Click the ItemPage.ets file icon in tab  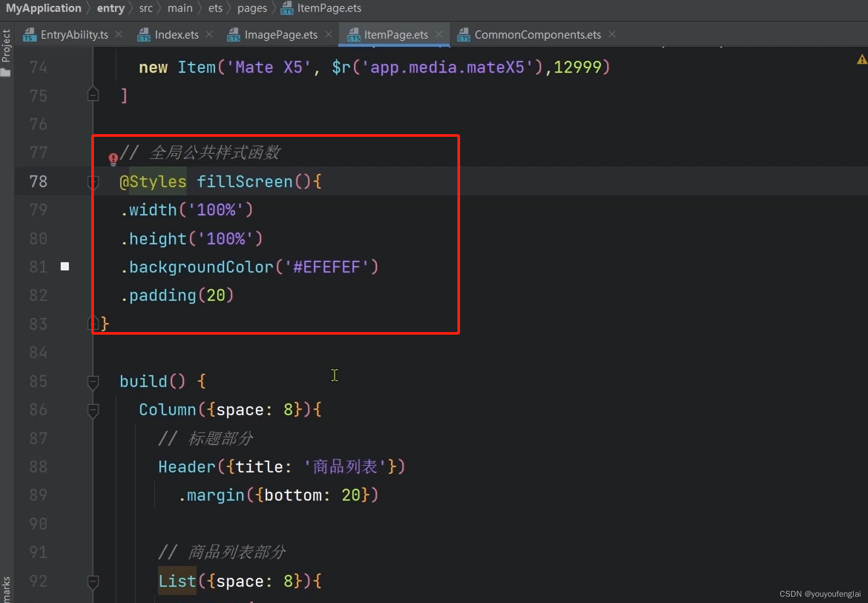tap(353, 35)
